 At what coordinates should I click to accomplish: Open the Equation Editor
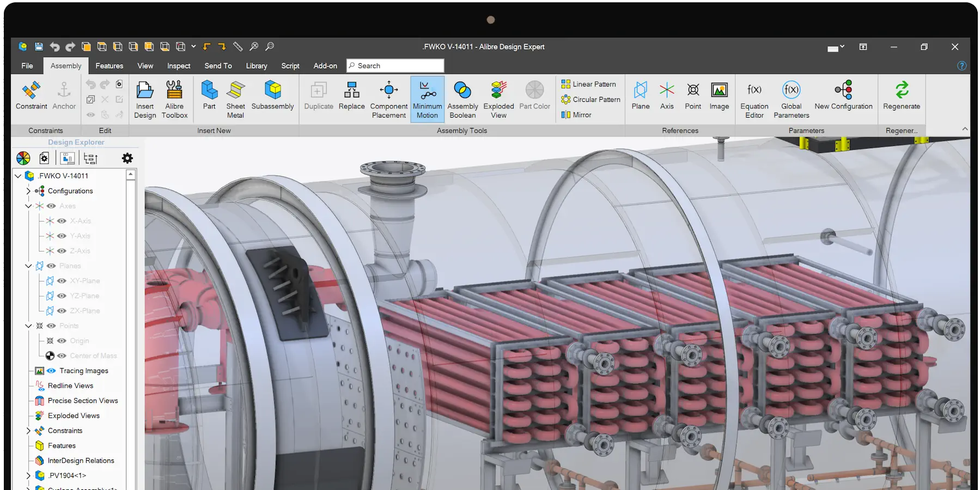point(754,100)
